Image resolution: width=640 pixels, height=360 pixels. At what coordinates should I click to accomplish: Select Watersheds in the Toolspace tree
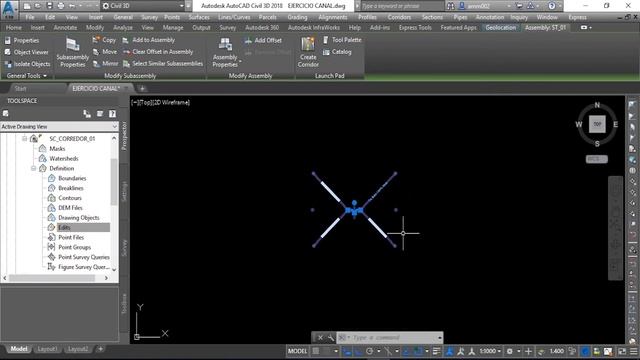[64, 158]
